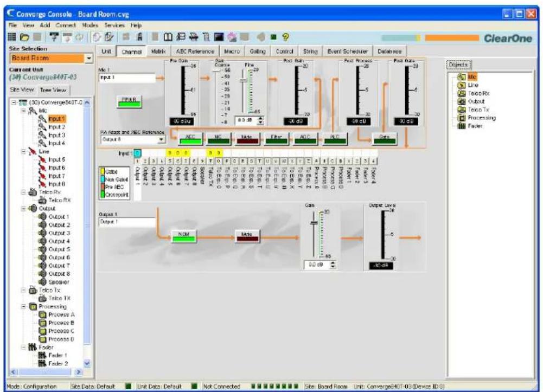Screen dimensions: 543x392
Task: Click the Fine gain dB spinner arrows
Action: pyautogui.click(x=261, y=120)
